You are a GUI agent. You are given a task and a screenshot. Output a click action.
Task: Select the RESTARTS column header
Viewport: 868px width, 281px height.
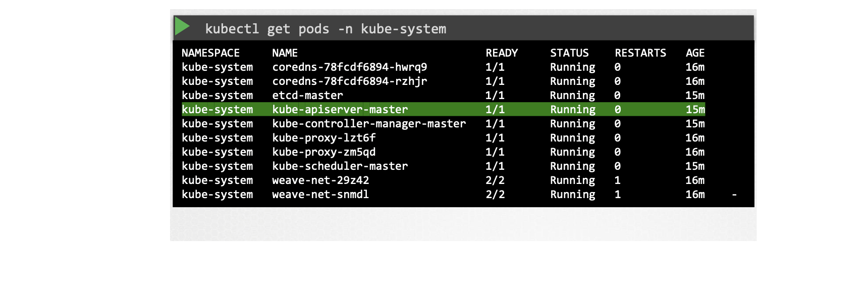pyautogui.click(x=640, y=53)
